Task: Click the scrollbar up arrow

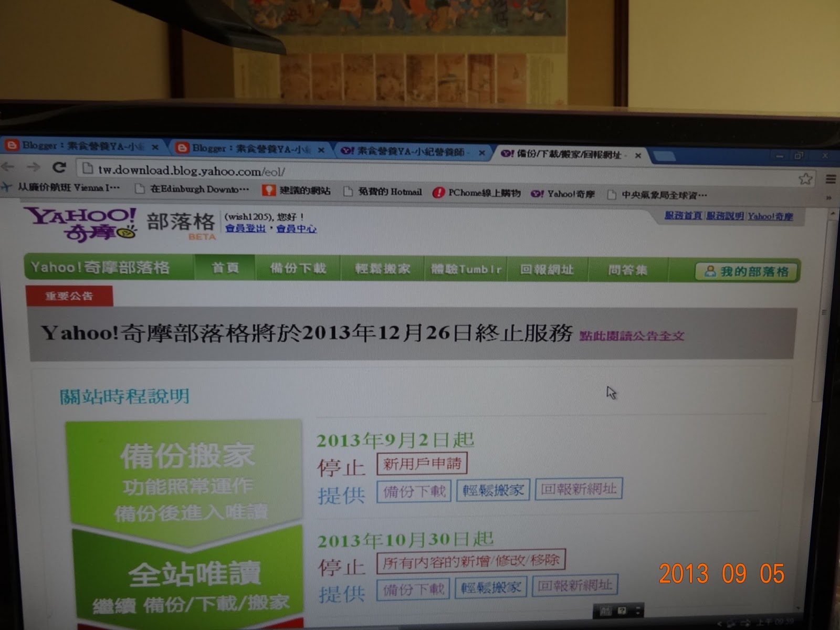Action: point(832,214)
